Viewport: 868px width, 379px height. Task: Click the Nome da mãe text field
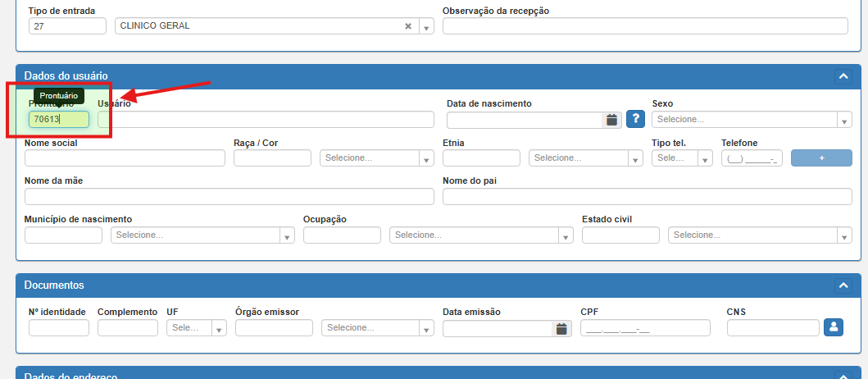point(229,197)
